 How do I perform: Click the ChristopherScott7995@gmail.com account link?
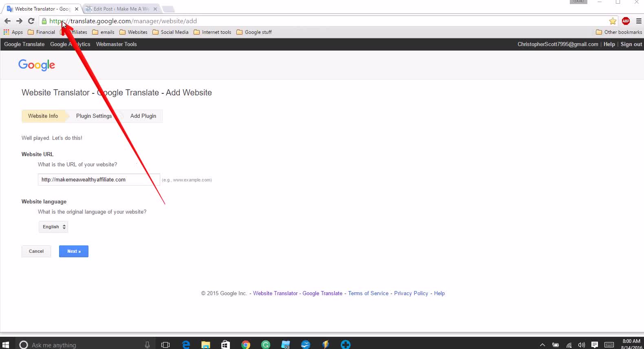(558, 44)
